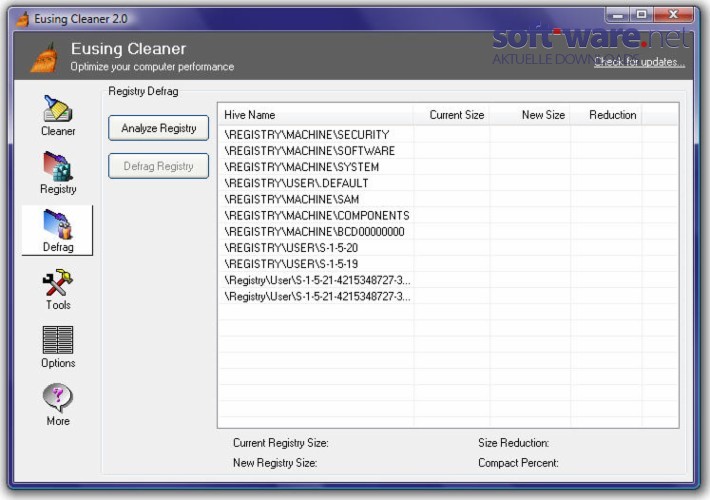The image size is (710, 500).
Task: Click Analyze Registry button
Action: [x=158, y=128]
